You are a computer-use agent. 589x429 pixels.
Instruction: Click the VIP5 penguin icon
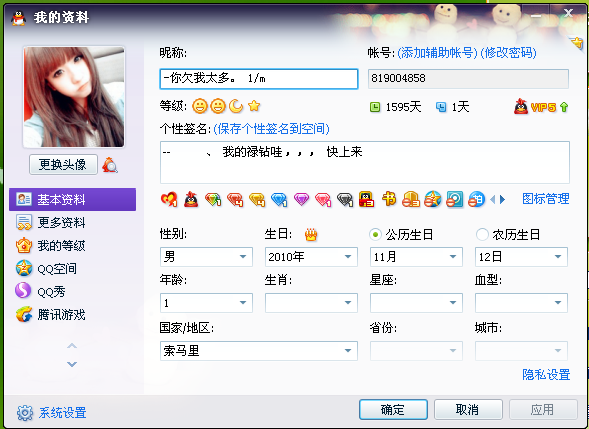click(x=521, y=107)
